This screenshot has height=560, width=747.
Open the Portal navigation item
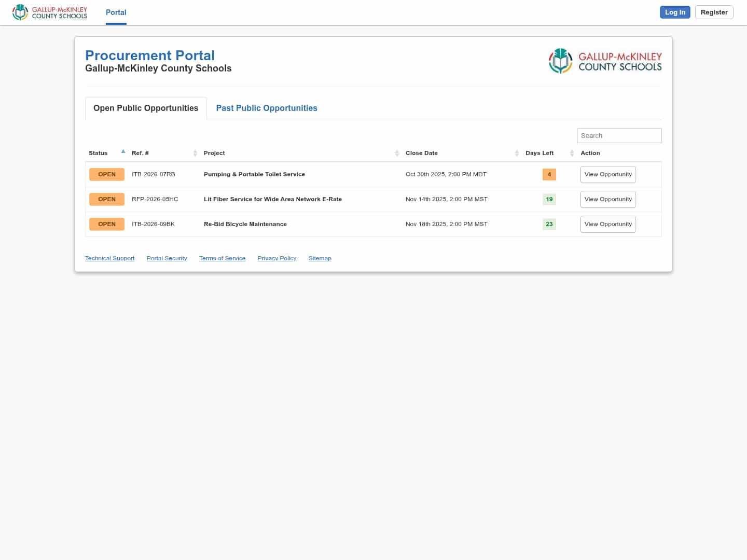pyautogui.click(x=116, y=12)
